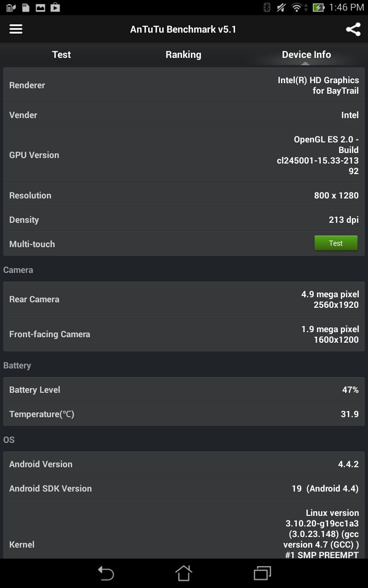Tap the 1:46 PM clock
Image resolution: width=368 pixels, height=588 pixels.
pyautogui.click(x=346, y=7)
